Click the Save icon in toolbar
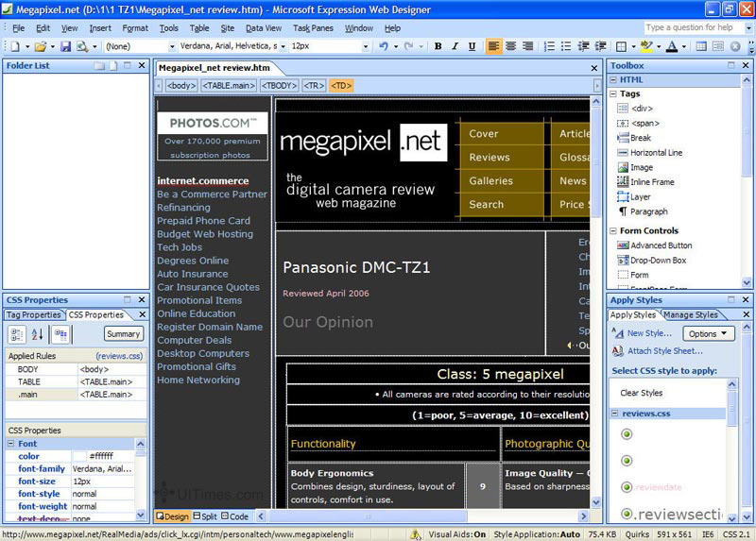Screen dimensions: 756x541 [66, 46]
